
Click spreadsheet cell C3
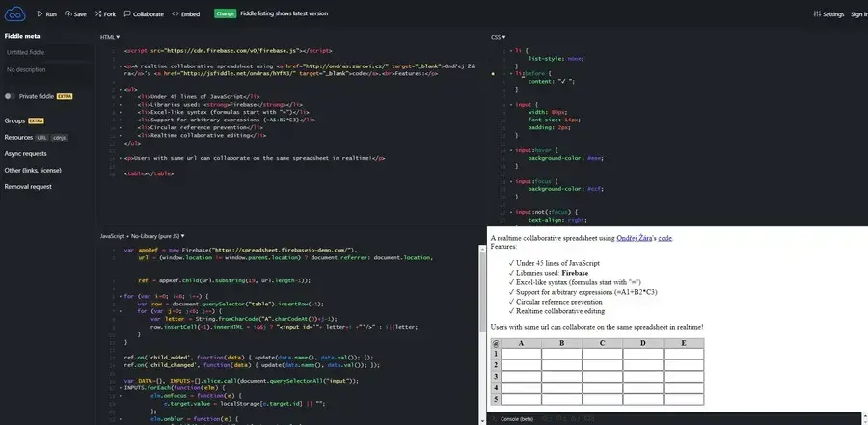(x=602, y=377)
